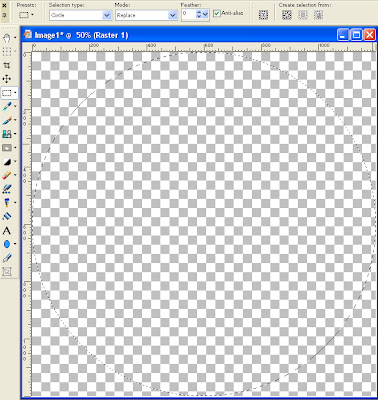Select the Crop tool

6,65
